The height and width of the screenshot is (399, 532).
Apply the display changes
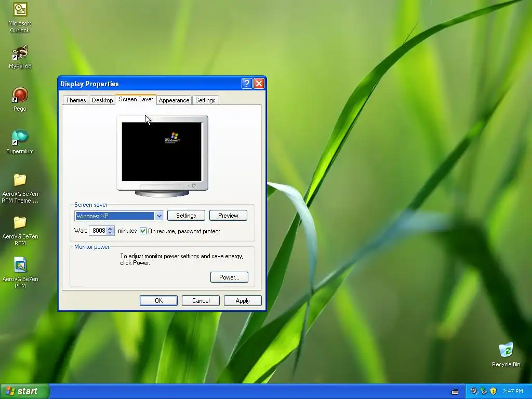tap(243, 301)
